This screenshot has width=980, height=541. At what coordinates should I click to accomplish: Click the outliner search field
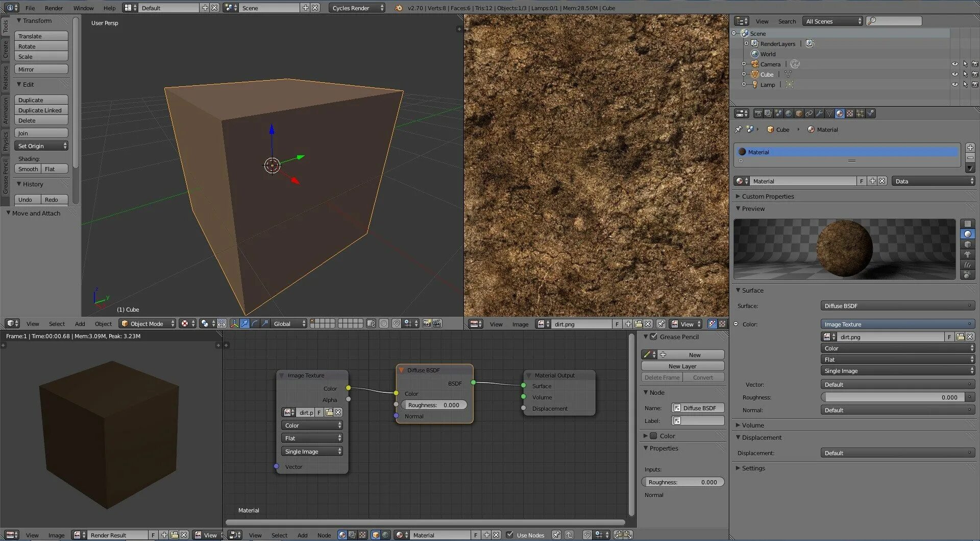tap(894, 21)
